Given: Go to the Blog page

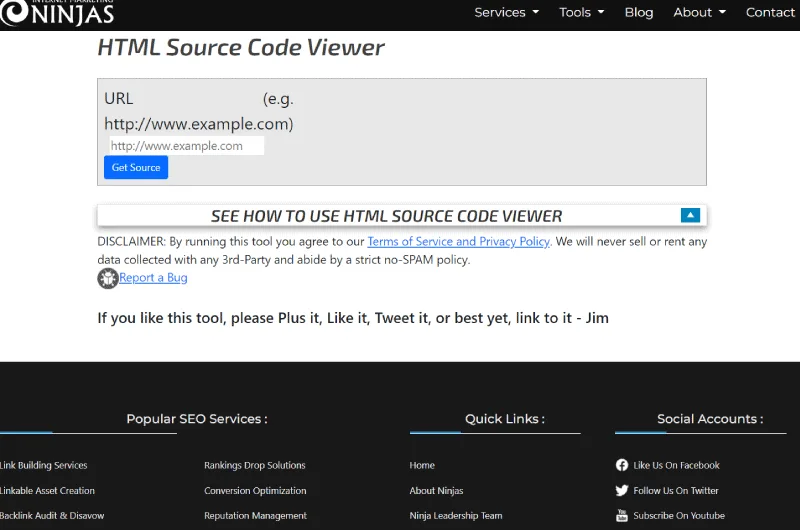Looking at the screenshot, I should [x=638, y=12].
